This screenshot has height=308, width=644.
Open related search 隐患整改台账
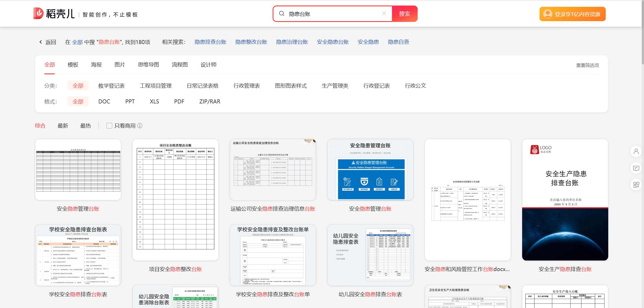tap(251, 42)
